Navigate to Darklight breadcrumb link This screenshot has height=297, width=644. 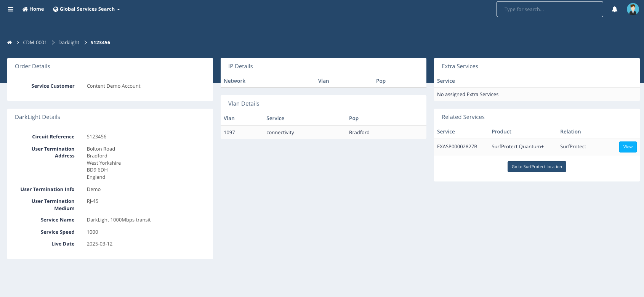click(69, 43)
